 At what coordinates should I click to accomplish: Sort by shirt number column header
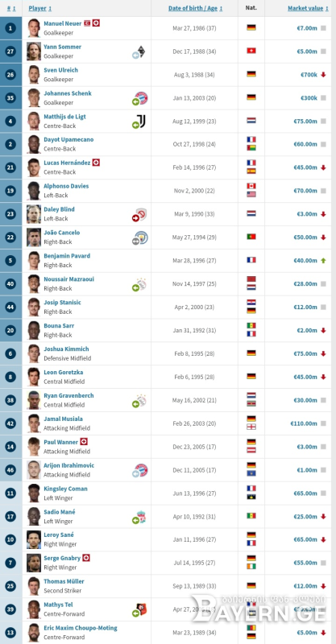[11, 8]
